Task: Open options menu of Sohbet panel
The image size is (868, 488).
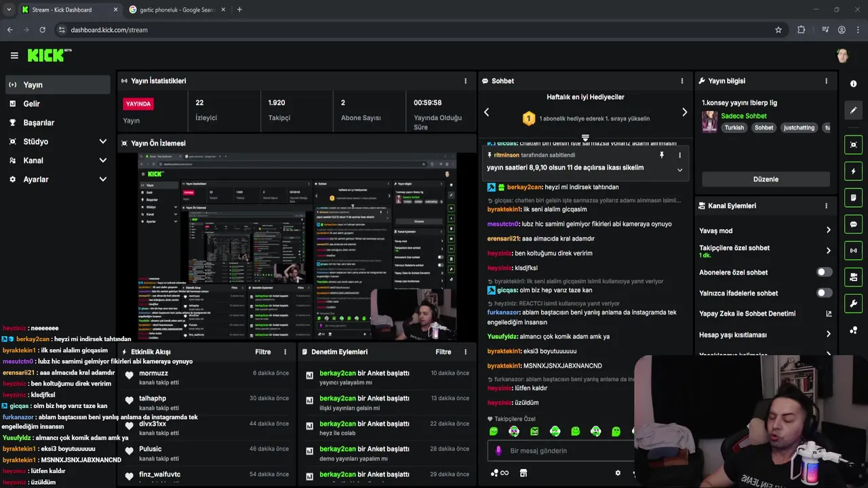Action: click(682, 81)
